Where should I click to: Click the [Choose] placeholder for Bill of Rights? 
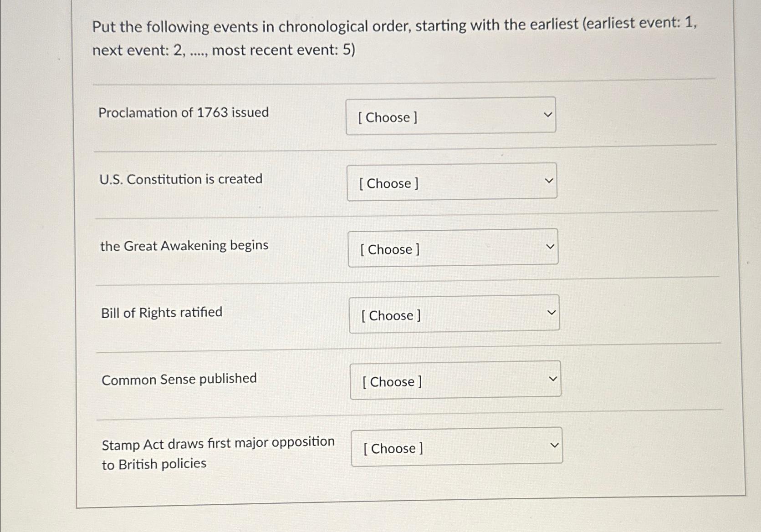point(391,316)
